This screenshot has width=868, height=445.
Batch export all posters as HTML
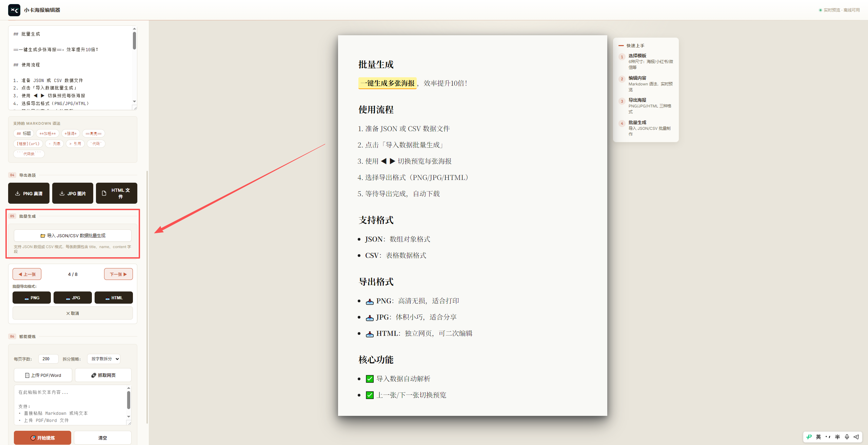(114, 298)
